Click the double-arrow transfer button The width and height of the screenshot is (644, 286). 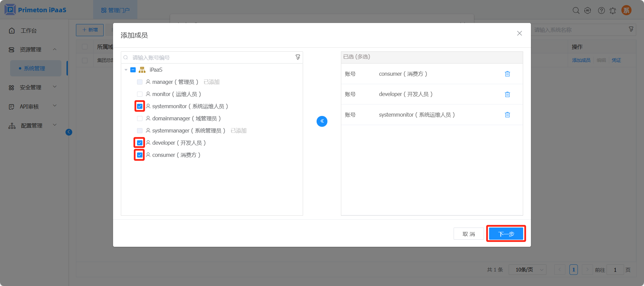(x=322, y=121)
